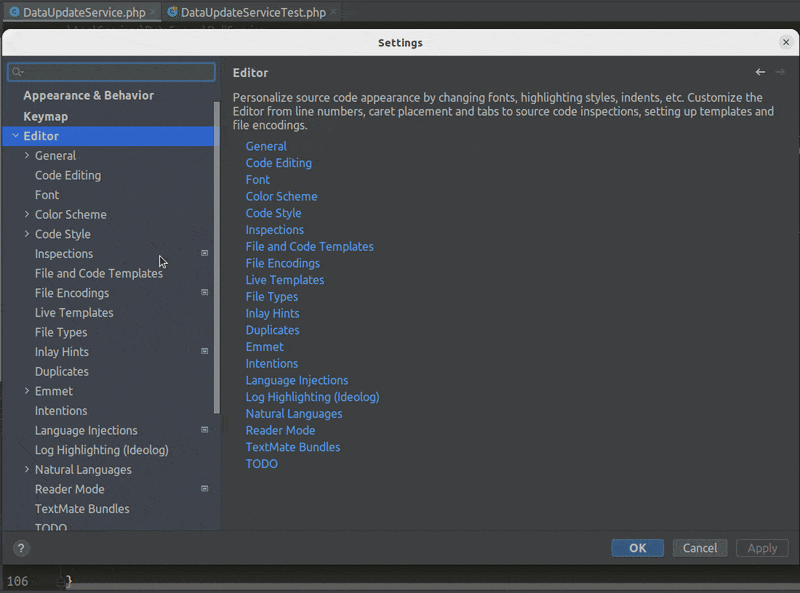
Task: Open the TextMate Bundles link in Editor pane
Action: 293,447
